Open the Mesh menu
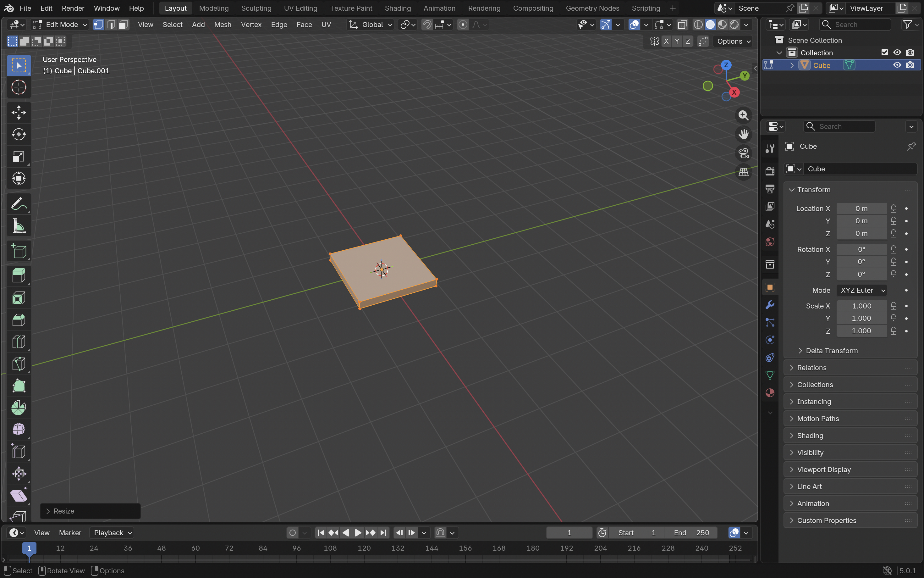 (x=222, y=25)
